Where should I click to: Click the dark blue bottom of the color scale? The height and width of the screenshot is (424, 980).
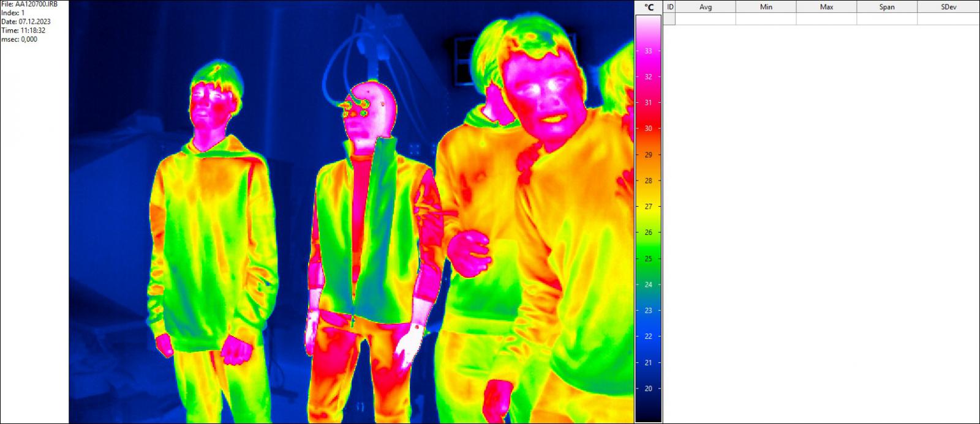pyautogui.click(x=648, y=413)
